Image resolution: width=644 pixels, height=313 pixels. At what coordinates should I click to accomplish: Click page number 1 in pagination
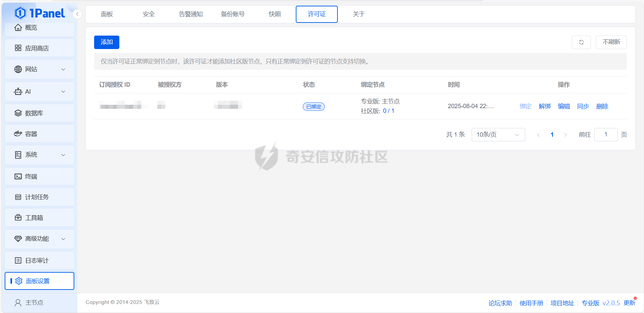552,135
